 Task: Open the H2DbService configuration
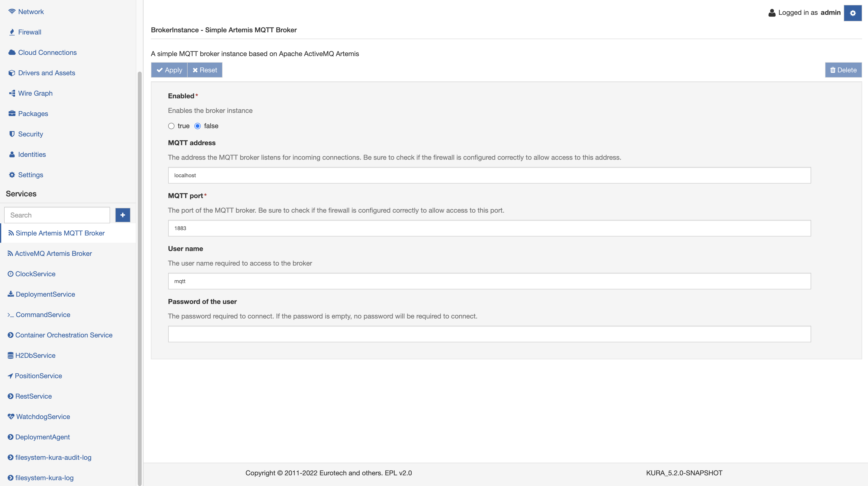(x=35, y=355)
